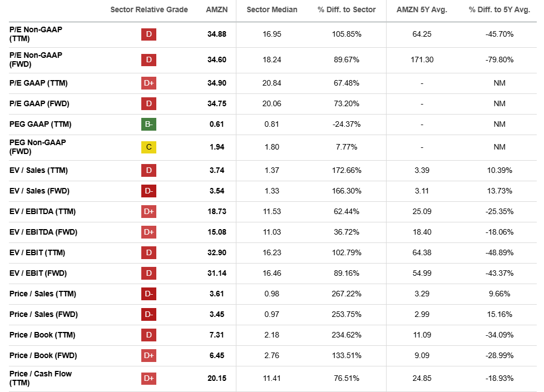This screenshot has height=392, width=544.
Task: Click the Price / Book (TTM) D grade badge
Action: 149,335
